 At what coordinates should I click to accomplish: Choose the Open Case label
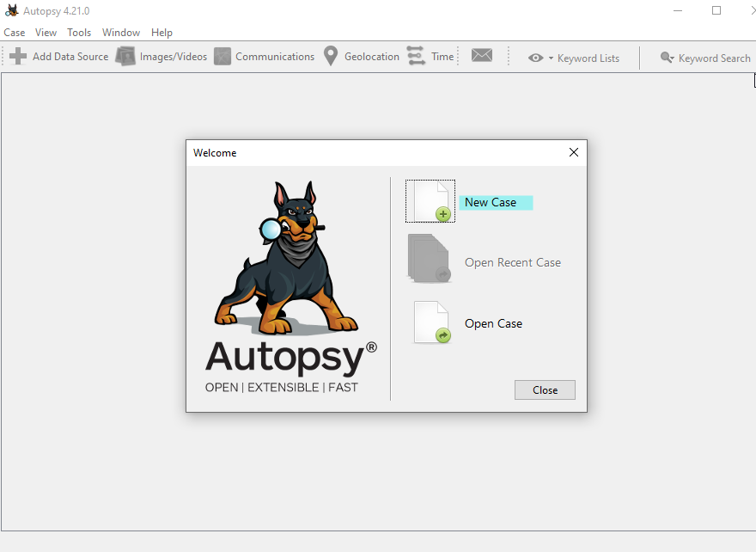[493, 324]
